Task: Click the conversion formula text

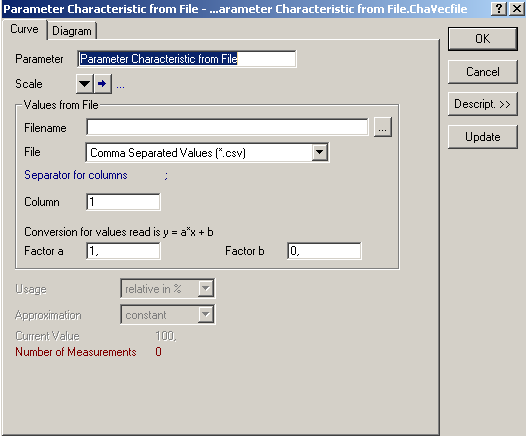Action: coord(119,232)
